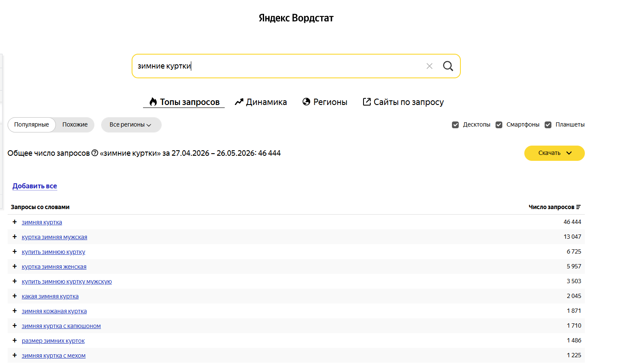This screenshot has height=364, width=617.
Task: Add 'купить зимнюю куртку' using its plus icon
Action: pos(14,251)
